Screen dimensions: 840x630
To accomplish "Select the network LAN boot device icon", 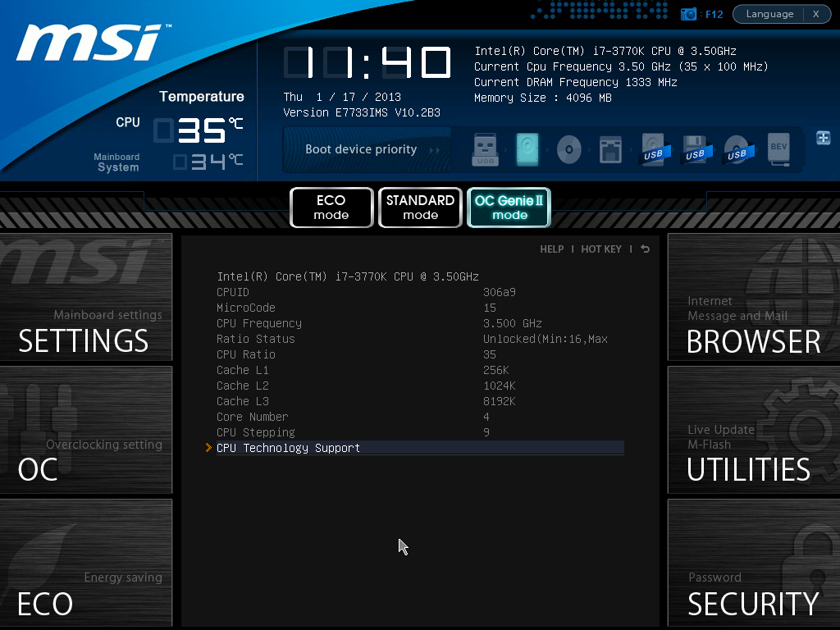I will [610, 149].
